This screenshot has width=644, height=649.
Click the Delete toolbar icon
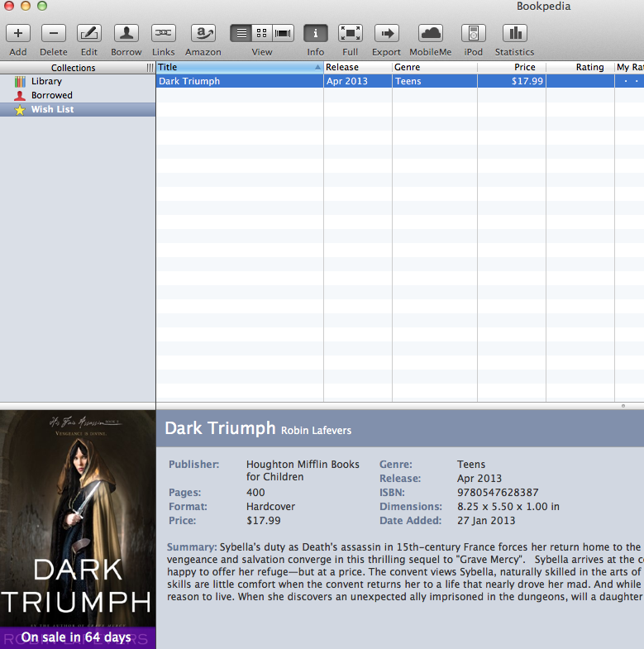(54, 34)
